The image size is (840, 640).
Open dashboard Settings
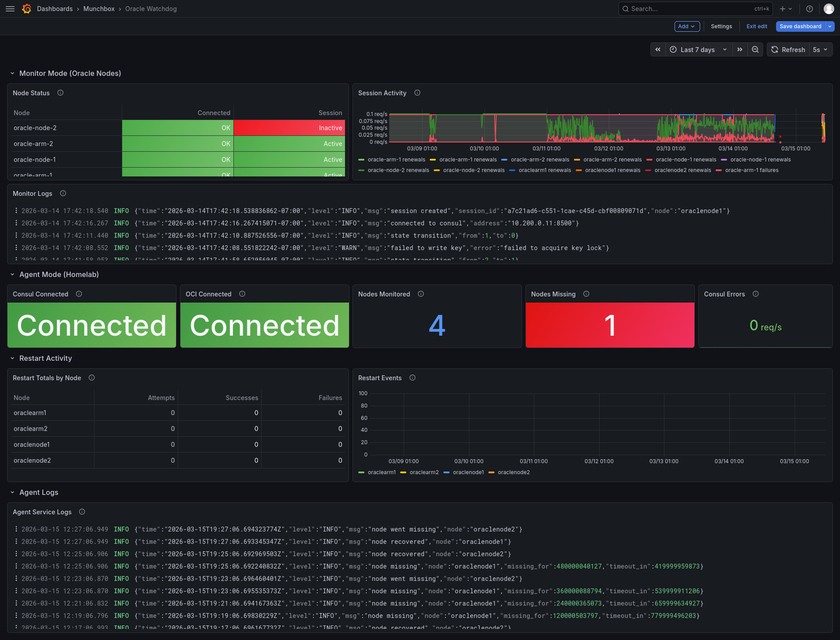pyautogui.click(x=721, y=26)
